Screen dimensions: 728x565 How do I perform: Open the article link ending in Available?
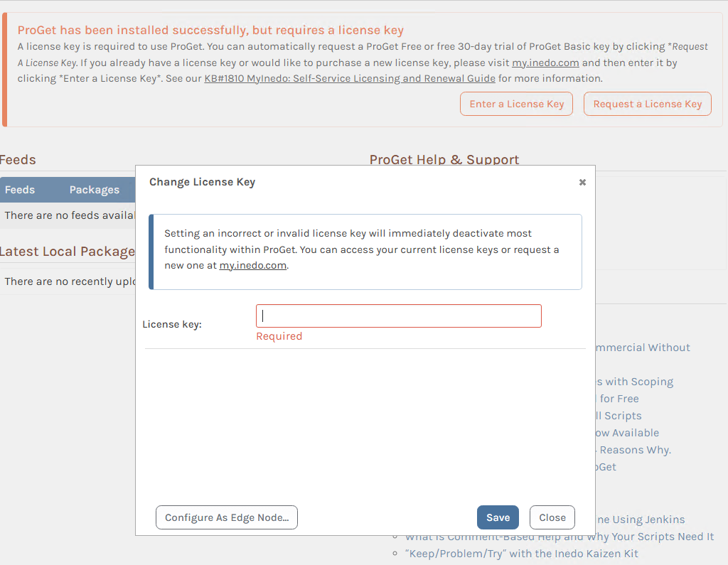pos(627,433)
